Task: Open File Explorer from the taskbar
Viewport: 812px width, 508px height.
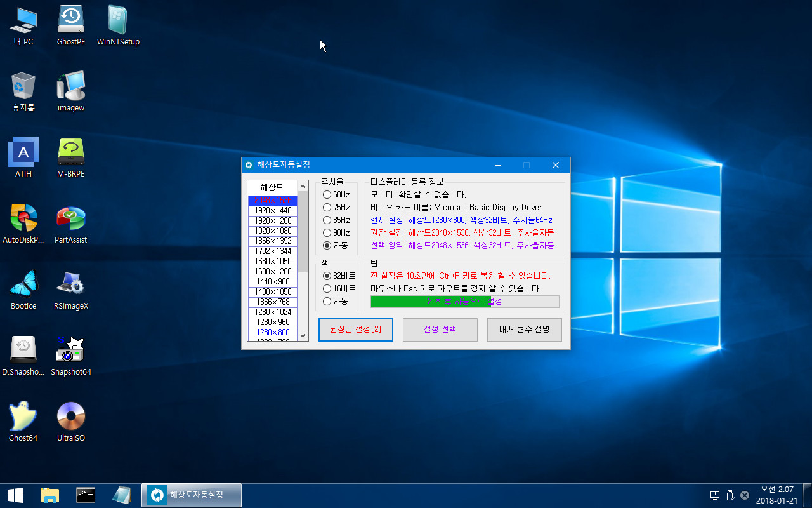Action: tap(50, 495)
